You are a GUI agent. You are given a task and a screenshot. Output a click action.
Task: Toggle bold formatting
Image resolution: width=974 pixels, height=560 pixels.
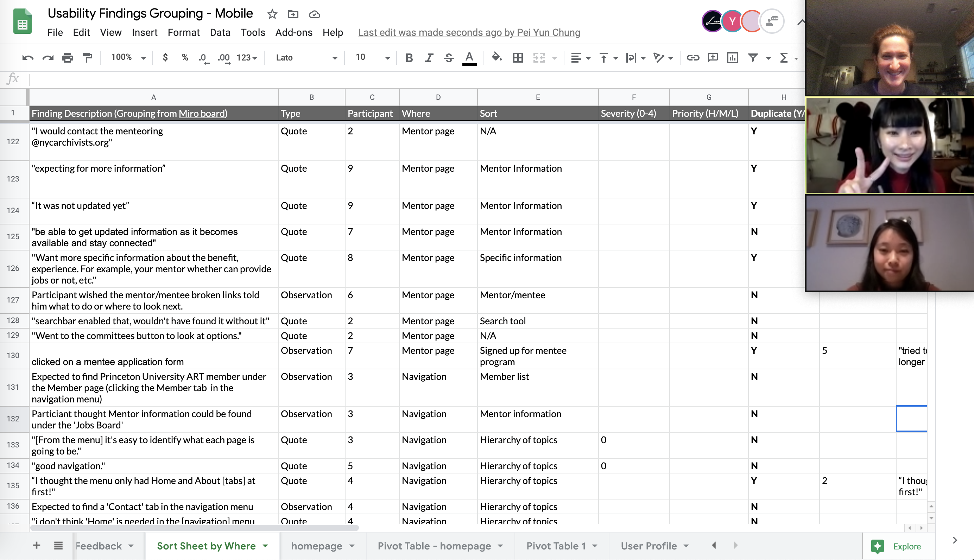coord(409,58)
